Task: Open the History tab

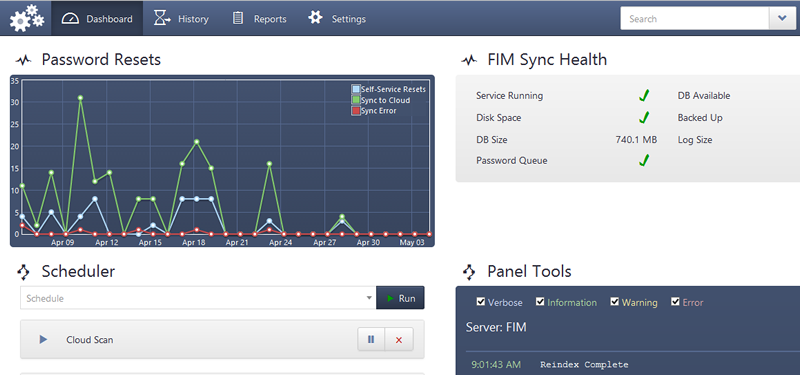Action: [x=182, y=19]
